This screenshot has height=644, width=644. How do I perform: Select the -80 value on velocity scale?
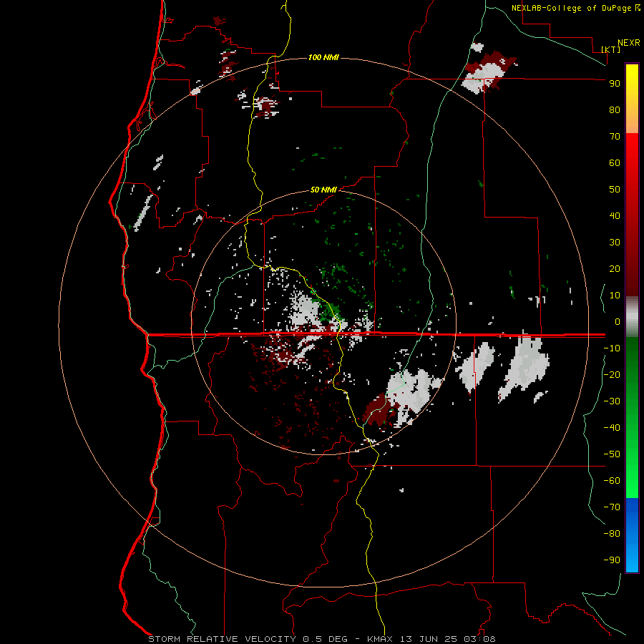(612, 534)
